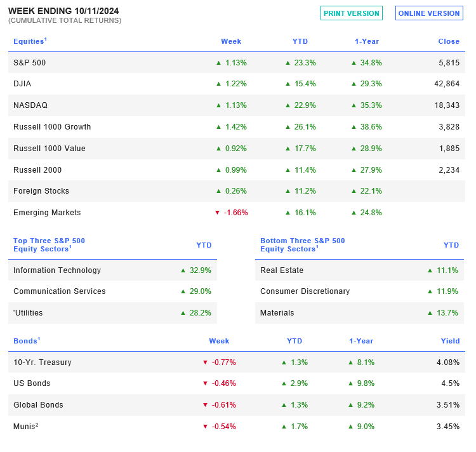The image size is (476, 452).
Task: Select the Equities 1-Year column header
Action: [367, 41]
